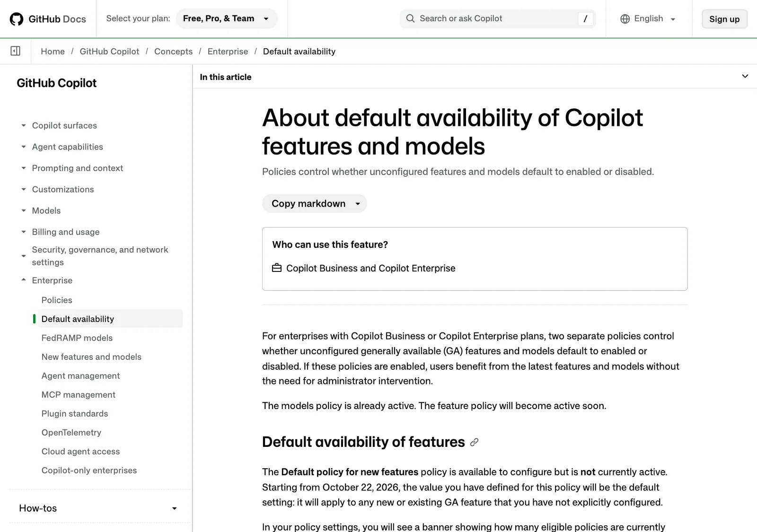
Task: Open the Copy markdown dropdown arrow
Action: click(358, 204)
